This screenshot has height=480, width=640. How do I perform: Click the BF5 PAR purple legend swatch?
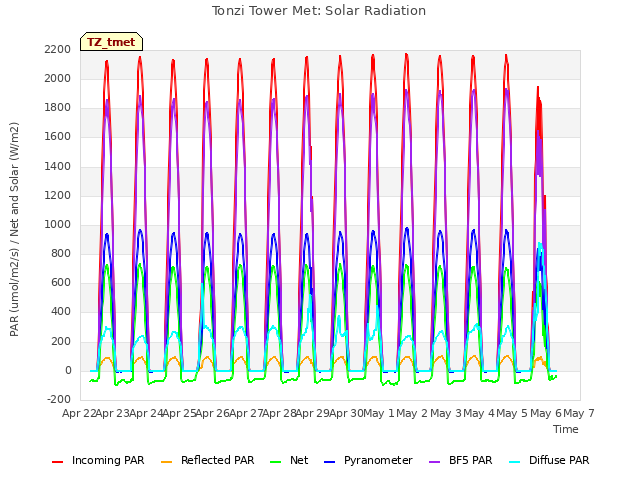click(435, 462)
